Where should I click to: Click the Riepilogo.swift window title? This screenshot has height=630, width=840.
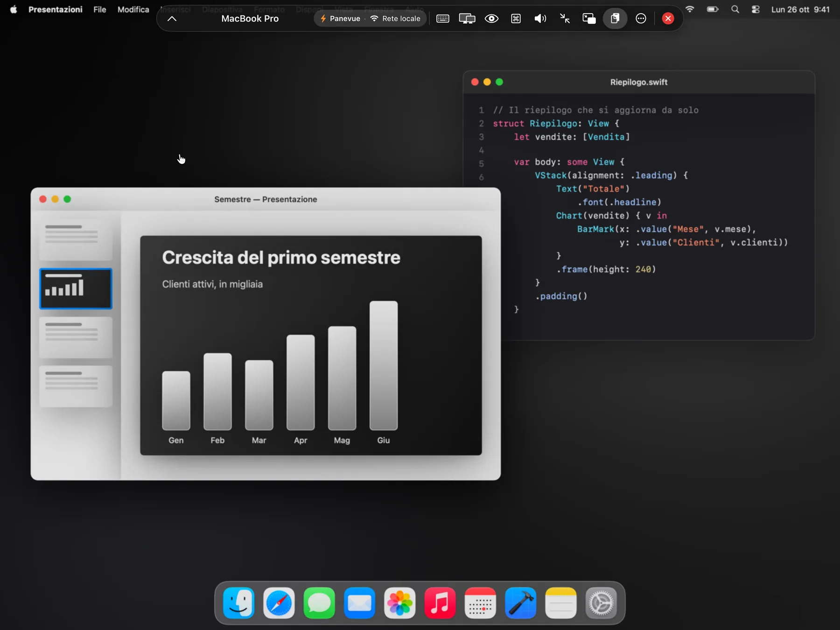click(638, 82)
